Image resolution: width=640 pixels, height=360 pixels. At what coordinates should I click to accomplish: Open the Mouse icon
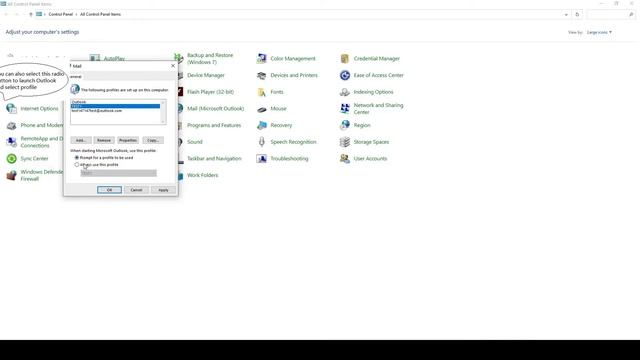point(262,109)
